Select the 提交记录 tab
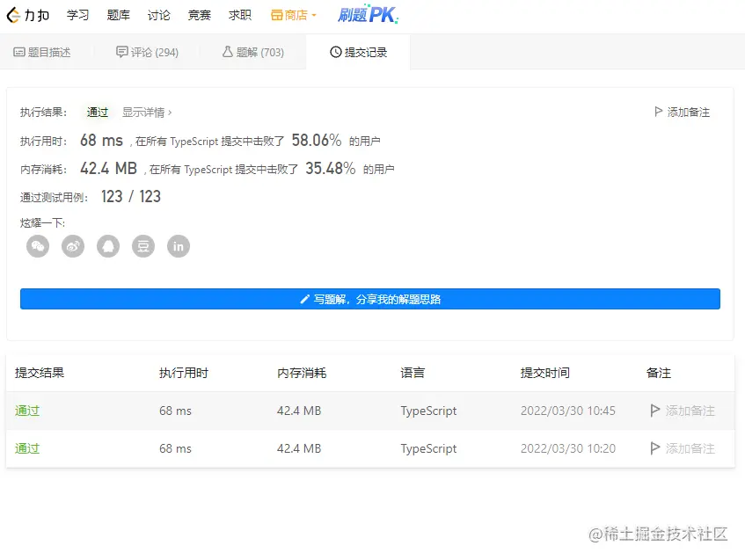745x560 pixels. (358, 52)
